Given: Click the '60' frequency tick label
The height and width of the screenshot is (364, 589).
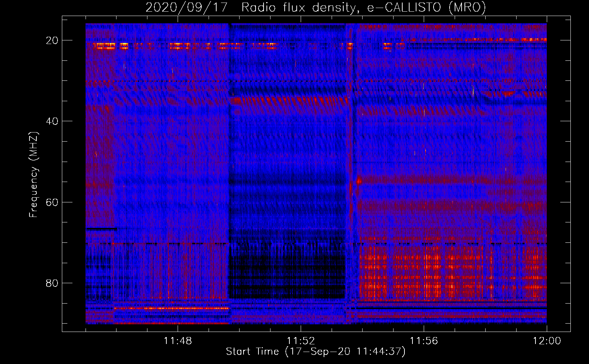Looking at the screenshot, I should tap(52, 202).
